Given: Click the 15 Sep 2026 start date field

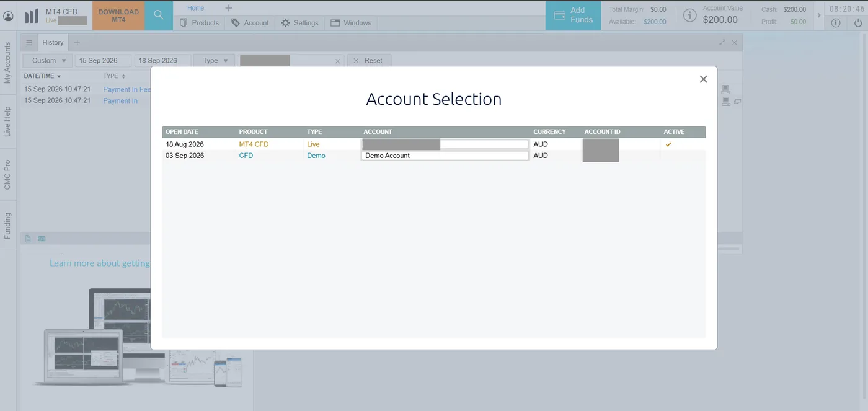Looking at the screenshot, I should coord(103,61).
